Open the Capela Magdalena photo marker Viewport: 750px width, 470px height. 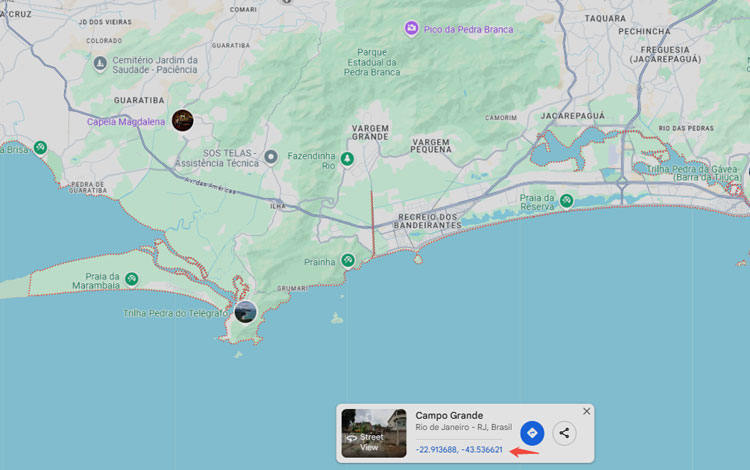(x=183, y=120)
